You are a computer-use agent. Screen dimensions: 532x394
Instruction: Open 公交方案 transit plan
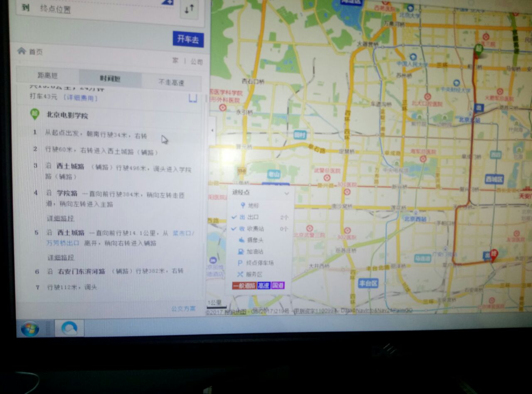pos(183,308)
